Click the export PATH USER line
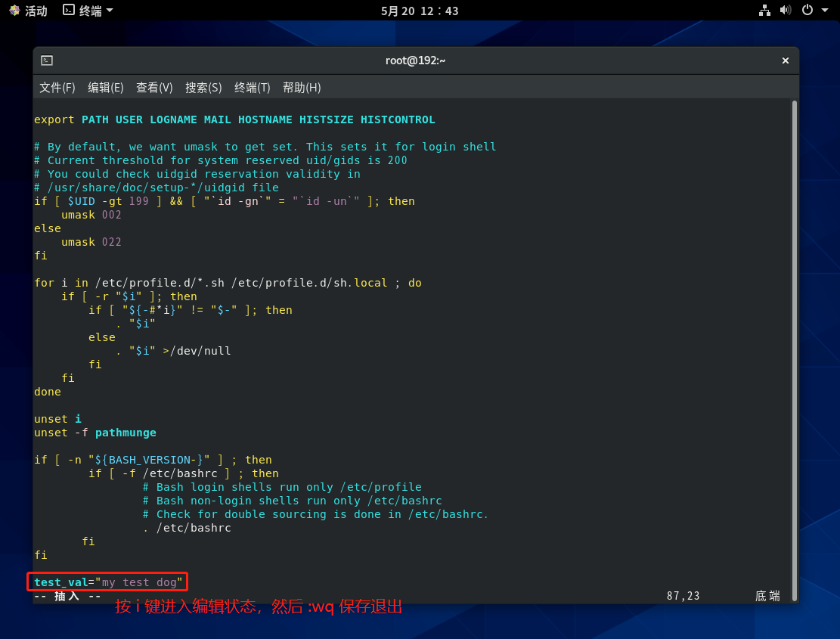This screenshot has height=639, width=840. click(x=234, y=119)
